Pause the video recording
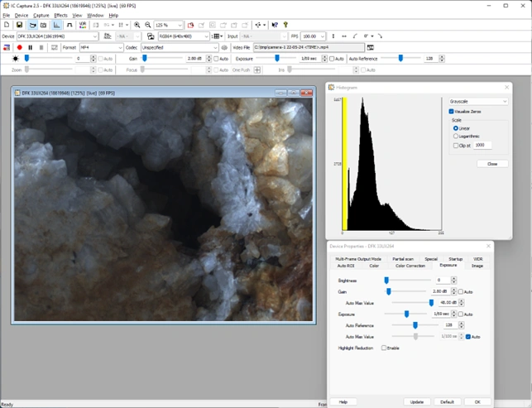 30,47
